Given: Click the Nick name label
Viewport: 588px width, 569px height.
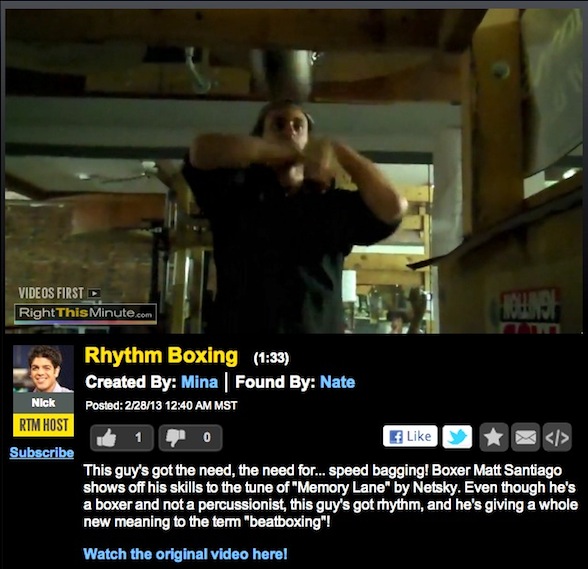Looking at the screenshot, I should click(44, 403).
